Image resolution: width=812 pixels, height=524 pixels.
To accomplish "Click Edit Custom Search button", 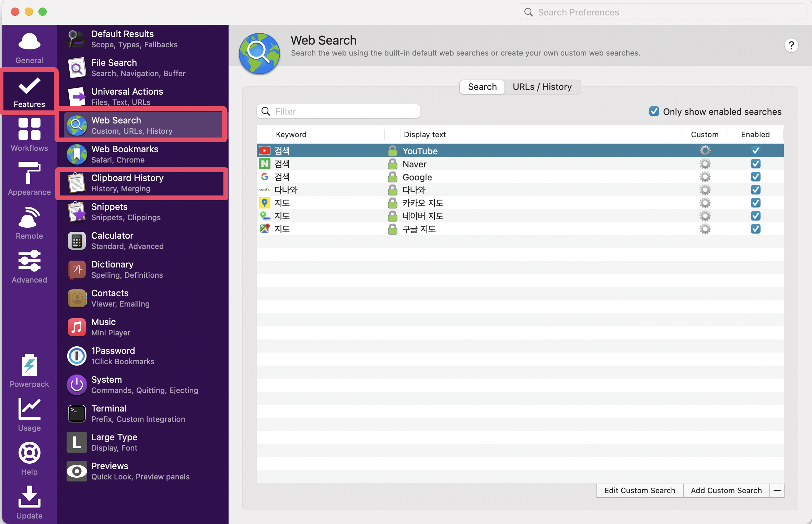I will [x=639, y=490].
